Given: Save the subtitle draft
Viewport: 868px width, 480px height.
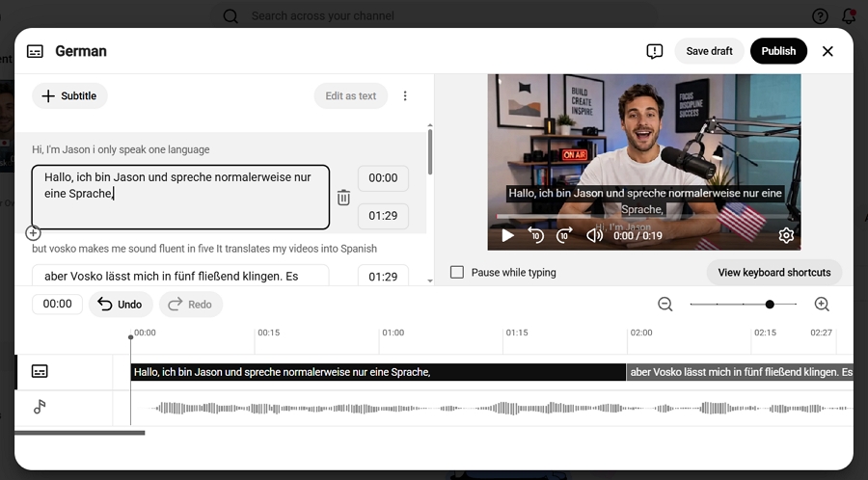Looking at the screenshot, I should tap(709, 51).
